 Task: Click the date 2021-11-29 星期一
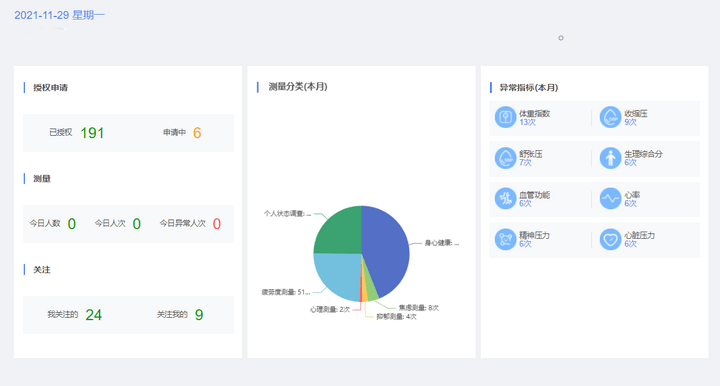(60, 15)
